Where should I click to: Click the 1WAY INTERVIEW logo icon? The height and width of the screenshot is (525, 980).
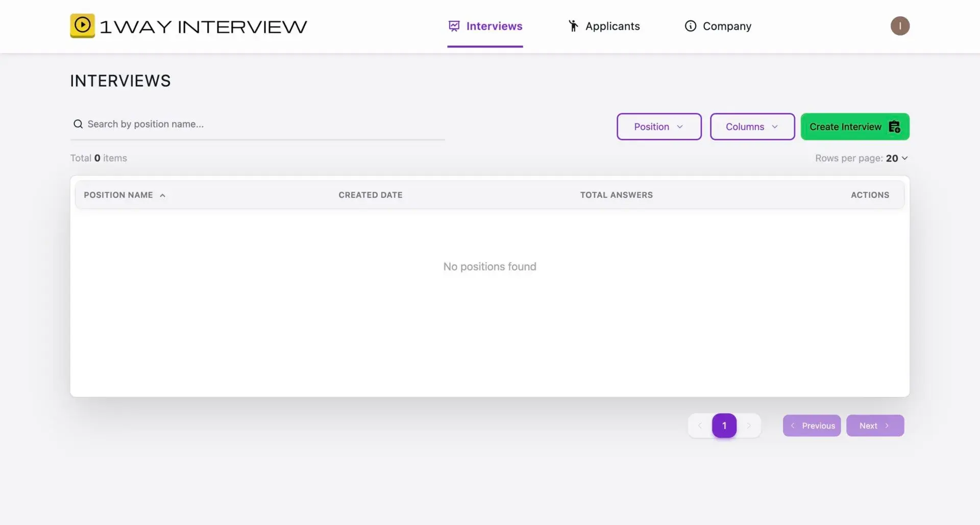coord(82,26)
